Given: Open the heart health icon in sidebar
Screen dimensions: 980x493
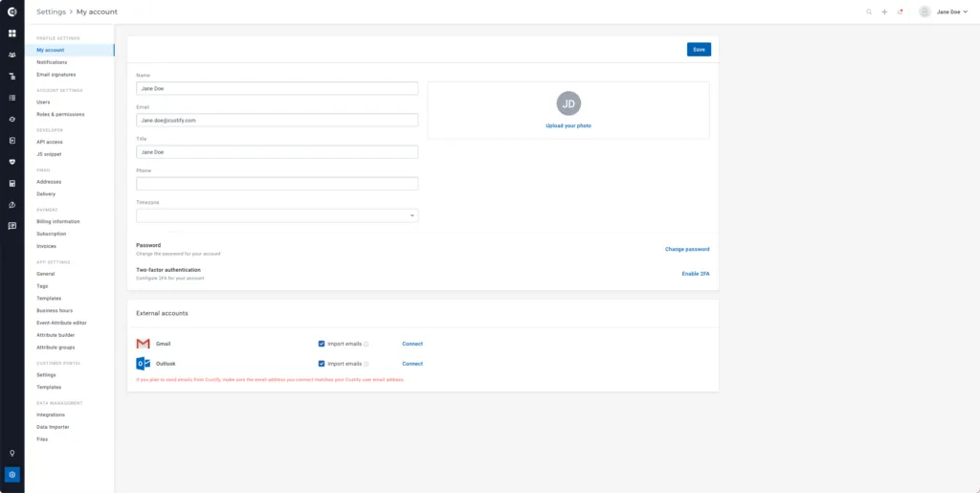Looking at the screenshot, I should coord(11,162).
